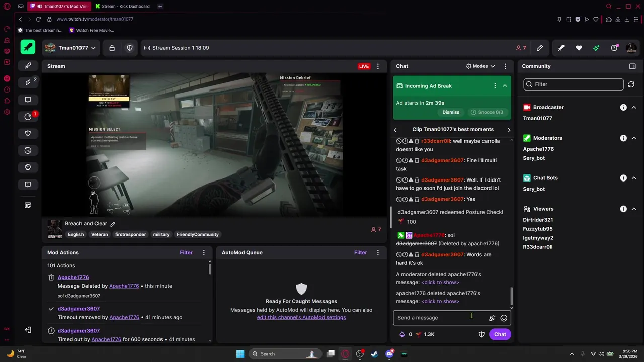The height and width of the screenshot is (362, 644).
Task: Open the Incoming Ad Break options menu
Action: coord(495,86)
